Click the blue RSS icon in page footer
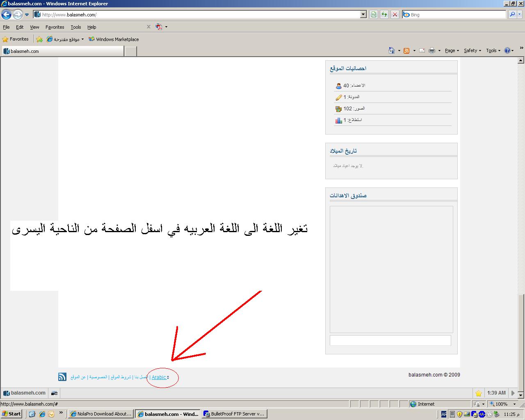The image size is (525, 420). click(x=62, y=377)
